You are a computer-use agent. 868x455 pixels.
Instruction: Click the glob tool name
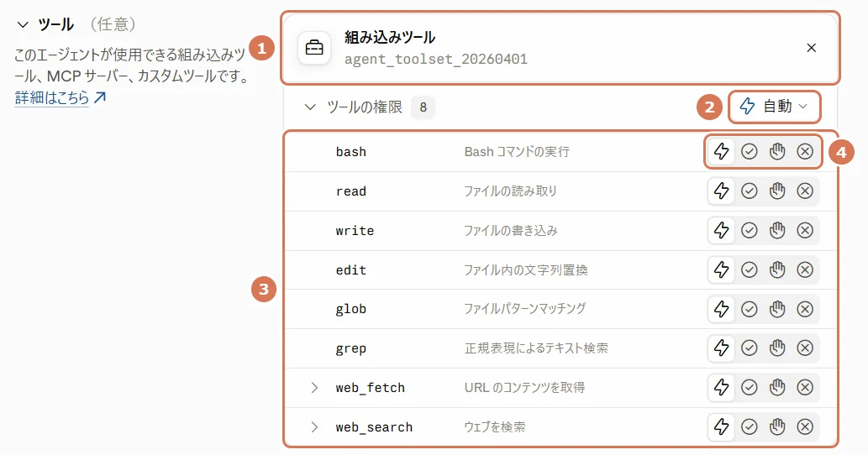351,309
